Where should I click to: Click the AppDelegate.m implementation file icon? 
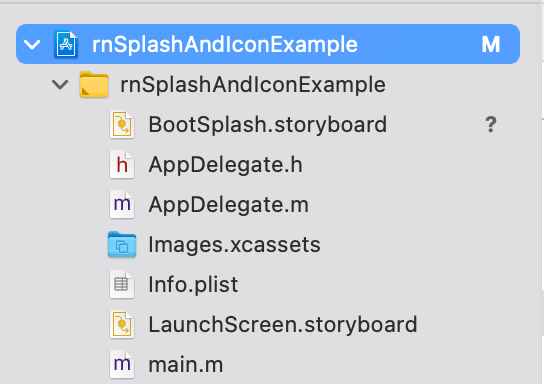pyautogui.click(x=122, y=204)
